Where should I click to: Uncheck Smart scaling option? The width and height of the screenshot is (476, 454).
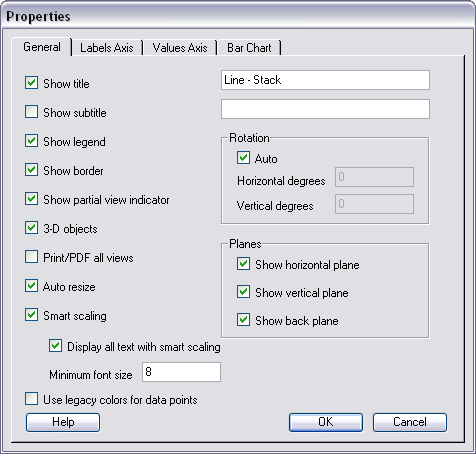pos(31,315)
